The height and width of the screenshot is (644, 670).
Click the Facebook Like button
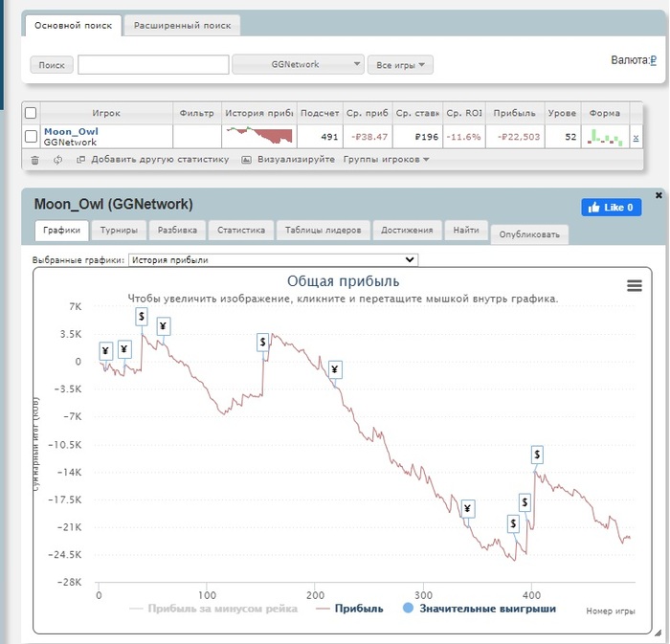(x=611, y=208)
